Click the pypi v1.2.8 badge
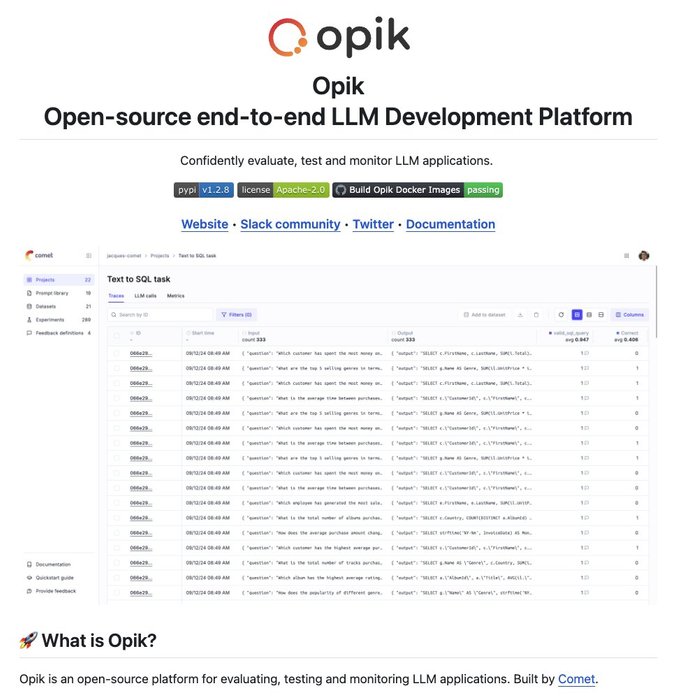The height and width of the screenshot is (700, 678). click(204, 190)
